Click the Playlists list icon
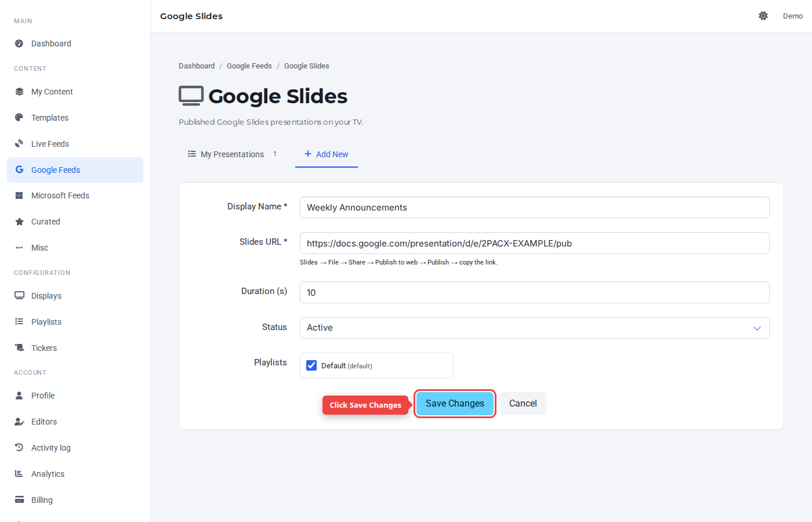Viewport: 812px width, 522px height. (19, 322)
